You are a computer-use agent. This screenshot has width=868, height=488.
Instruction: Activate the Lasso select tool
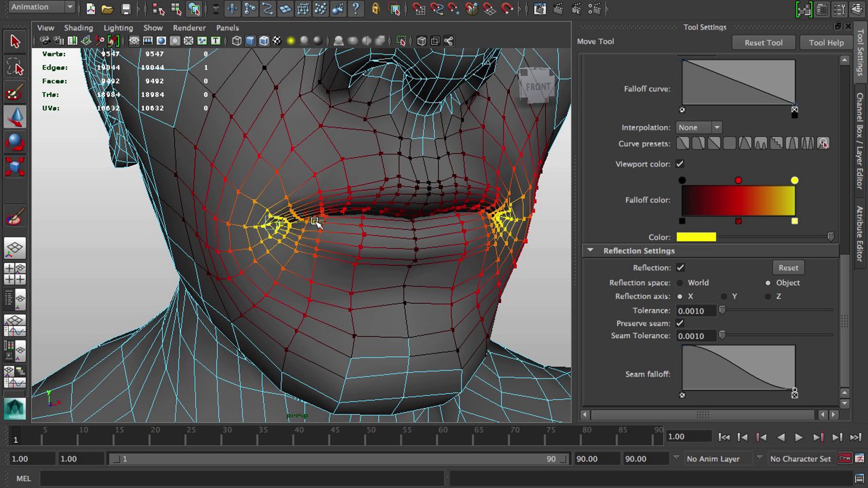click(x=15, y=67)
